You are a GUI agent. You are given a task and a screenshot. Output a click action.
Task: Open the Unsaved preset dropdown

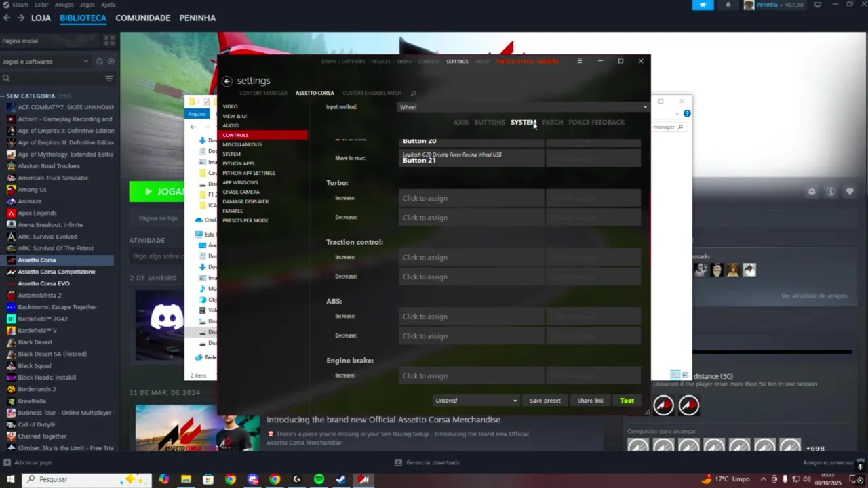coord(476,401)
